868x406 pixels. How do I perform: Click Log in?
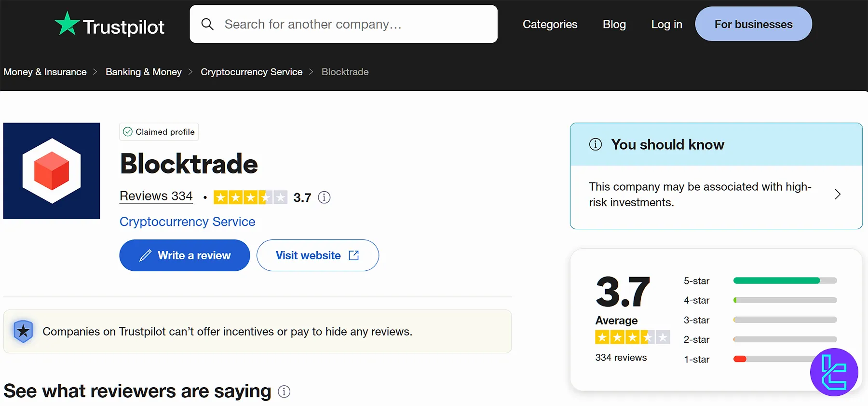coord(666,24)
